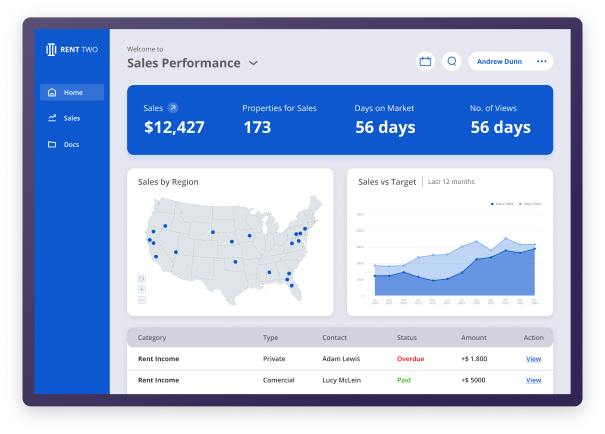This screenshot has width=605, height=434.
Task: Expand the Sales Performance dropdown chevron
Action: (x=253, y=63)
